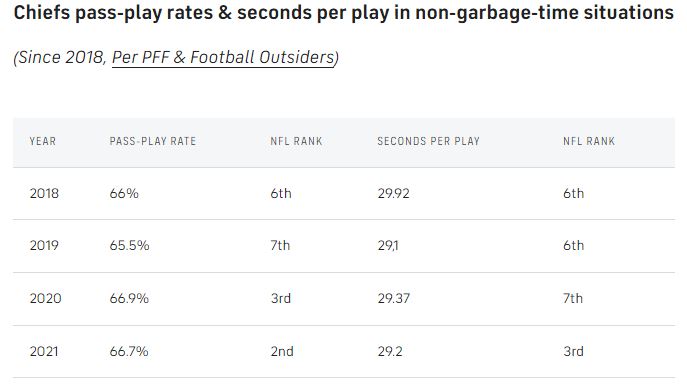Screen dimensions: 687x388
Task: Select the 29.2 seconds per play cell
Action: (390, 352)
